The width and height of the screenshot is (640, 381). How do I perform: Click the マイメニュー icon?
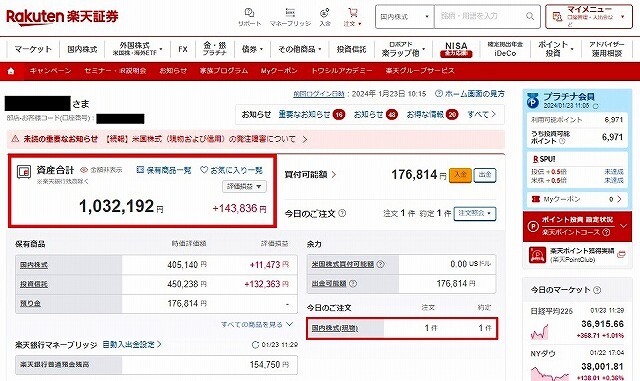pos(557,16)
